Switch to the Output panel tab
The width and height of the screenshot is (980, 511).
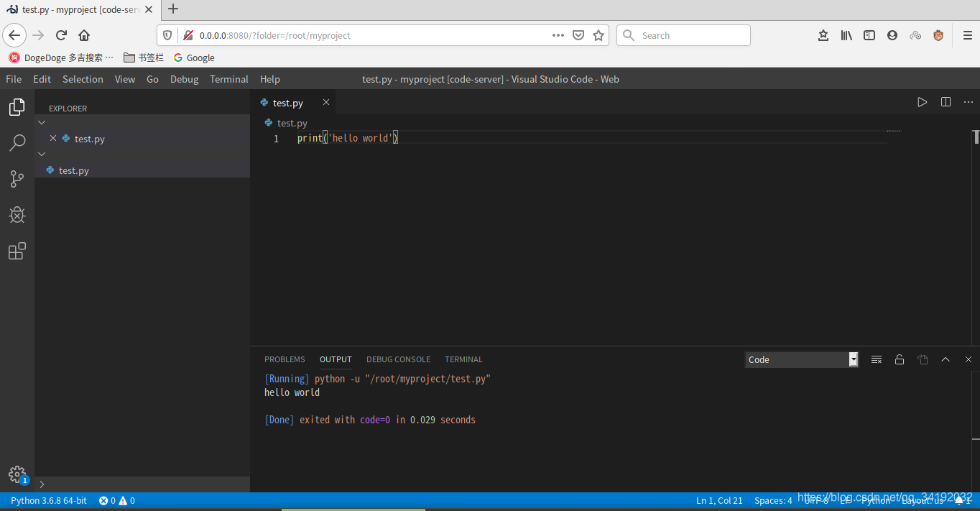coord(336,359)
